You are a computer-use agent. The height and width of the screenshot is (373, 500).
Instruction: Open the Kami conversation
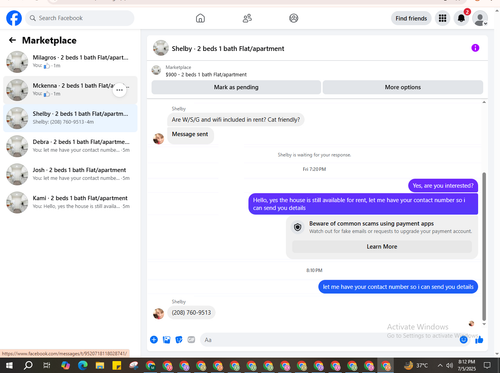point(70,202)
